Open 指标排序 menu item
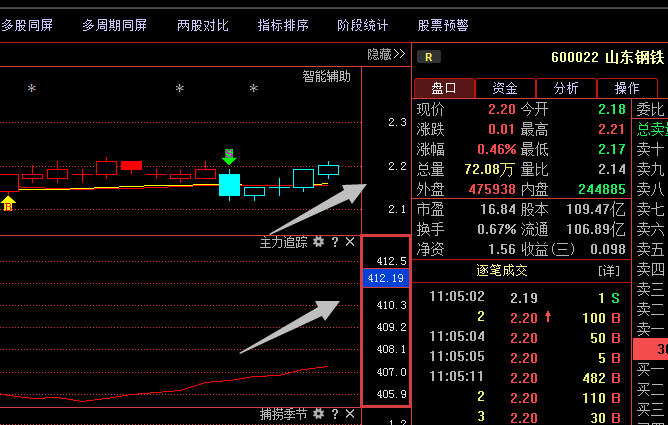The image size is (668, 425). coord(283,26)
